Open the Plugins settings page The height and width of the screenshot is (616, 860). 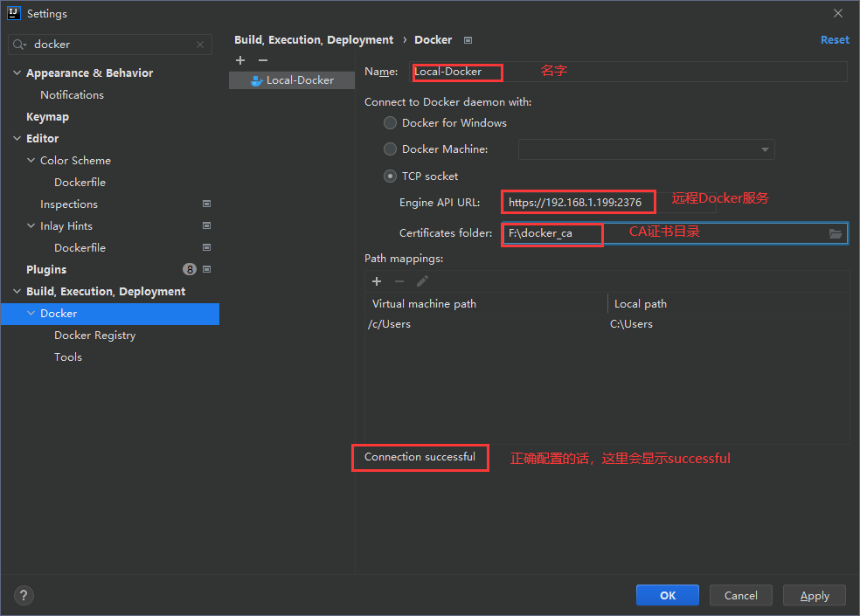[x=46, y=269]
